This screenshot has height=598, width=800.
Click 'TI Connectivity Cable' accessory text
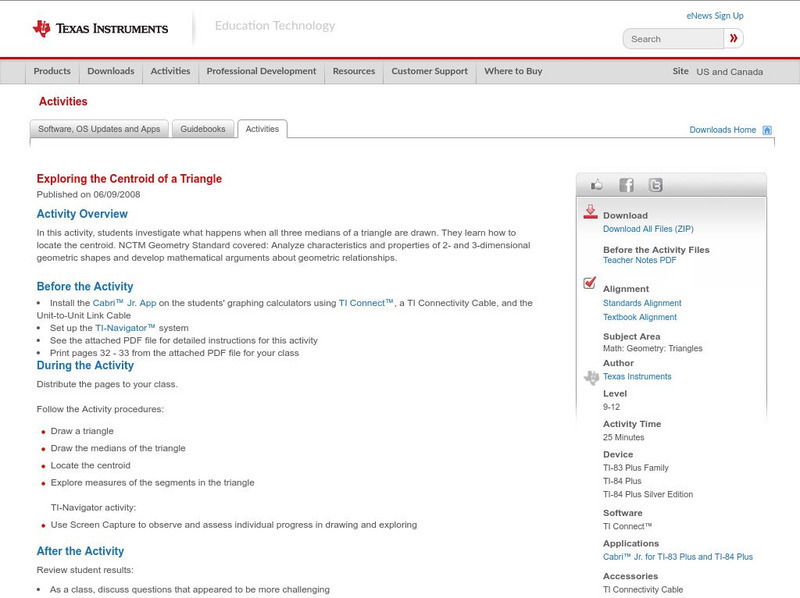point(643,590)
